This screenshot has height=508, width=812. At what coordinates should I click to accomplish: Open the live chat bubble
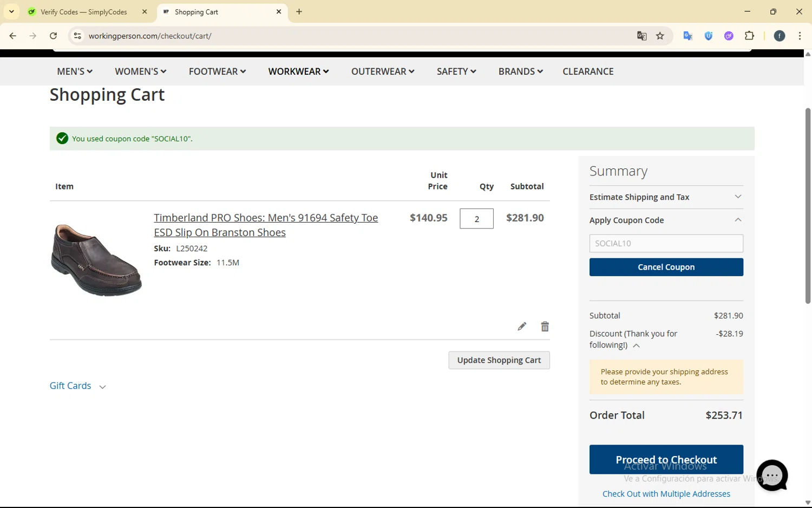click(772, 475)
